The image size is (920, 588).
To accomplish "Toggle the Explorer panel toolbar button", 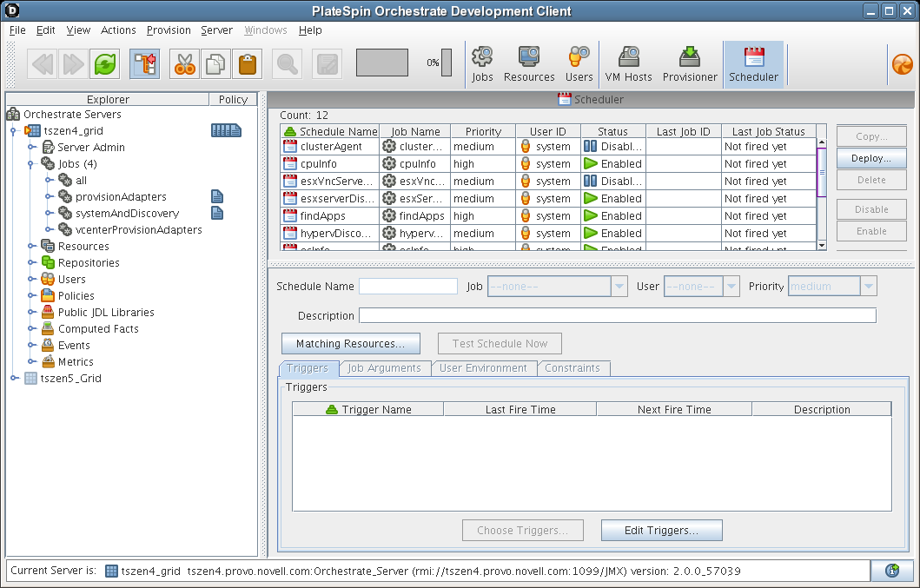I will (144, 63).
